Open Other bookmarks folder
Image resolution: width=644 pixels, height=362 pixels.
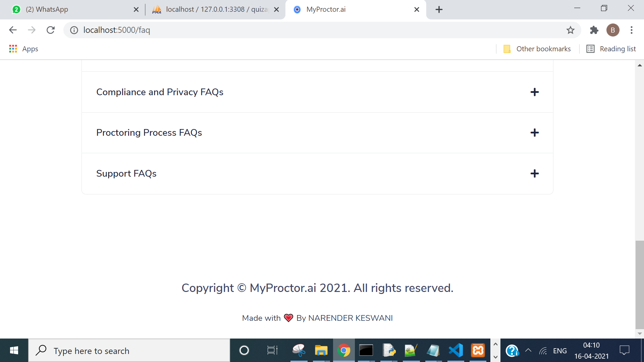[537, 49]
